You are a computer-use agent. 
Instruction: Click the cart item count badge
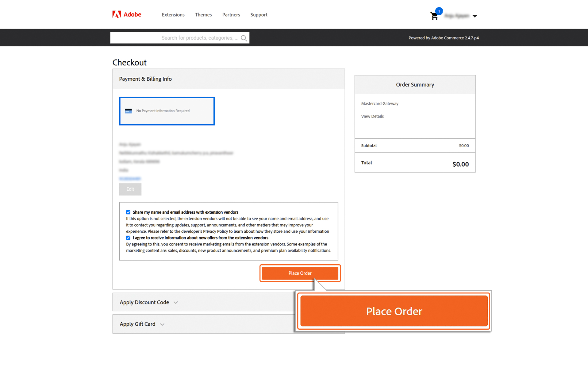point(439,11)
